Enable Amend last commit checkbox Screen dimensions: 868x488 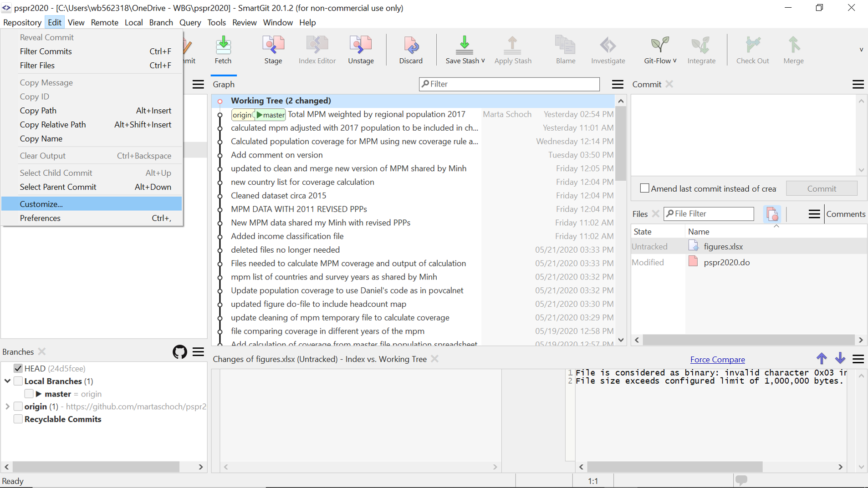pyautogui.click(x=644, y=188)
